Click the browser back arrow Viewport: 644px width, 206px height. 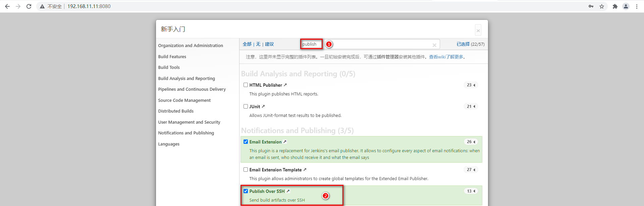point(7,6)
